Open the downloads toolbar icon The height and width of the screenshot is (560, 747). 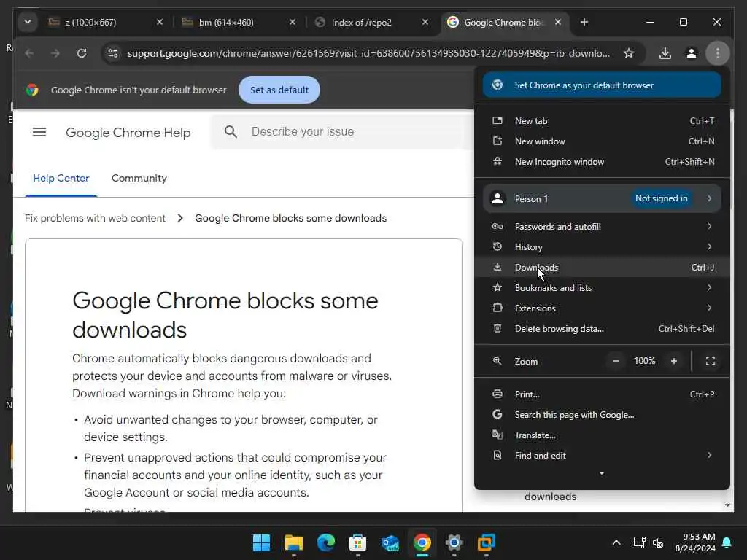pyautogui.click(x=665, y=53)
